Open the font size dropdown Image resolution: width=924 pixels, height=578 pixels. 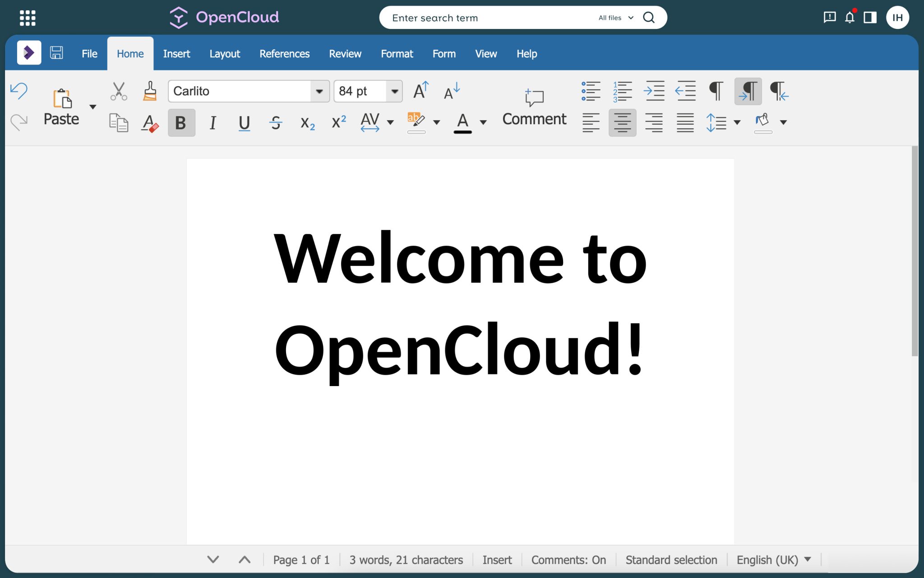(394, 91)
